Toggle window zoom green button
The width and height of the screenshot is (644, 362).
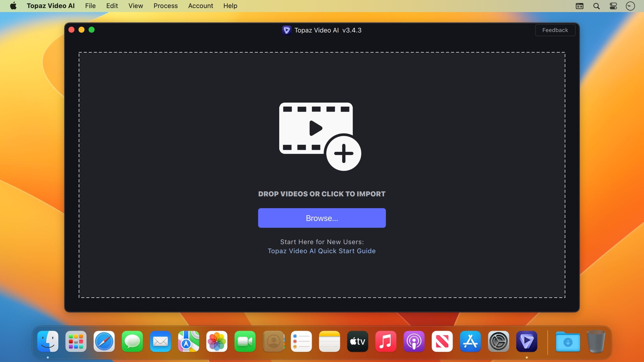tap(92, 30)
